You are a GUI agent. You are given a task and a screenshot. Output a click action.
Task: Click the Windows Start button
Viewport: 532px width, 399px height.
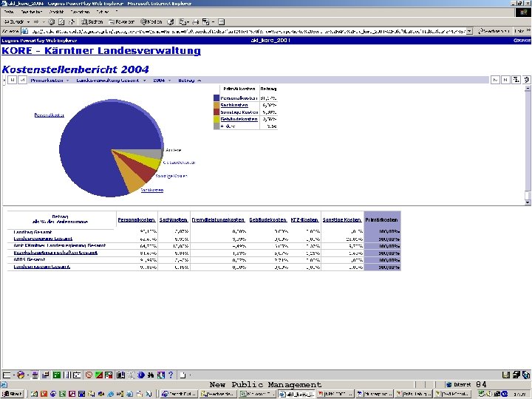tap(12, 394)
